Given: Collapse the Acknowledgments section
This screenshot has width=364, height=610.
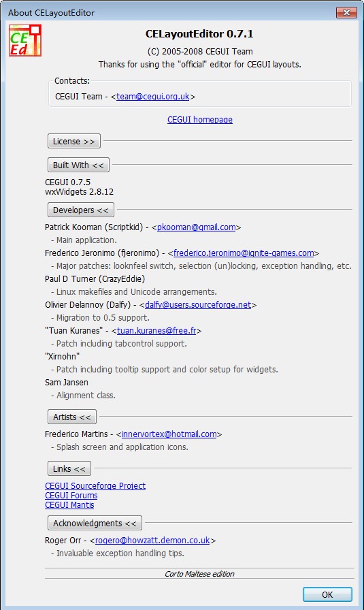Looking at the screenshot, I should tap(95, 524).
